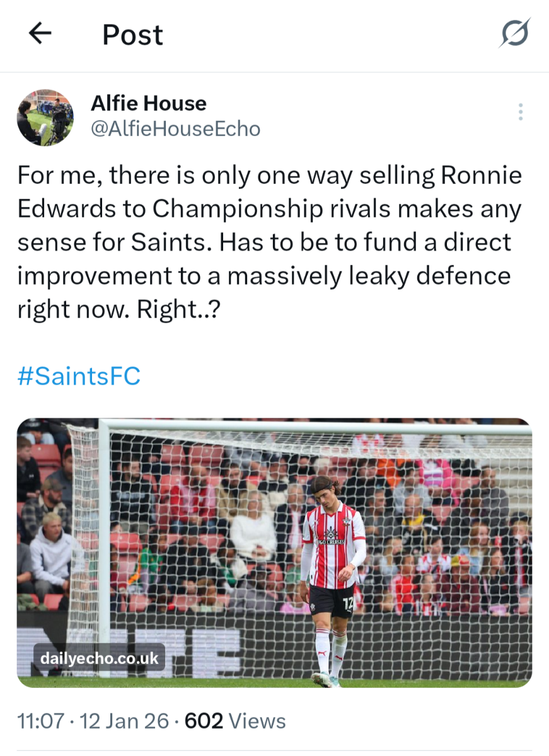Viewport: 549px width, 756px height.
Task: Select the @AlfieHouseEcho handle
Action: click(176, 129)
